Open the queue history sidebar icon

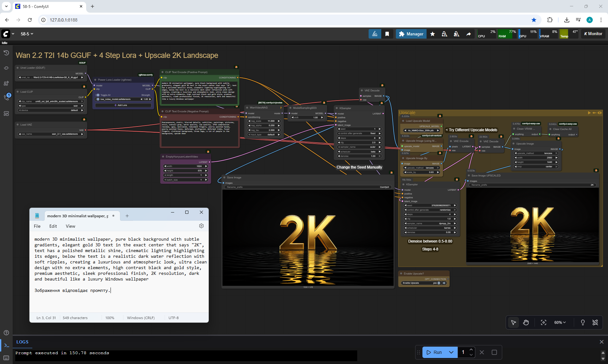pos(6,53)
